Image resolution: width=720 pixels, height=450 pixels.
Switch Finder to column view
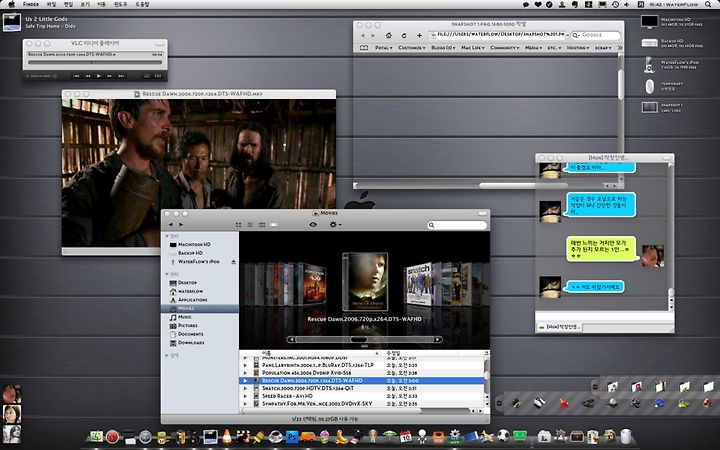(262, 225)
